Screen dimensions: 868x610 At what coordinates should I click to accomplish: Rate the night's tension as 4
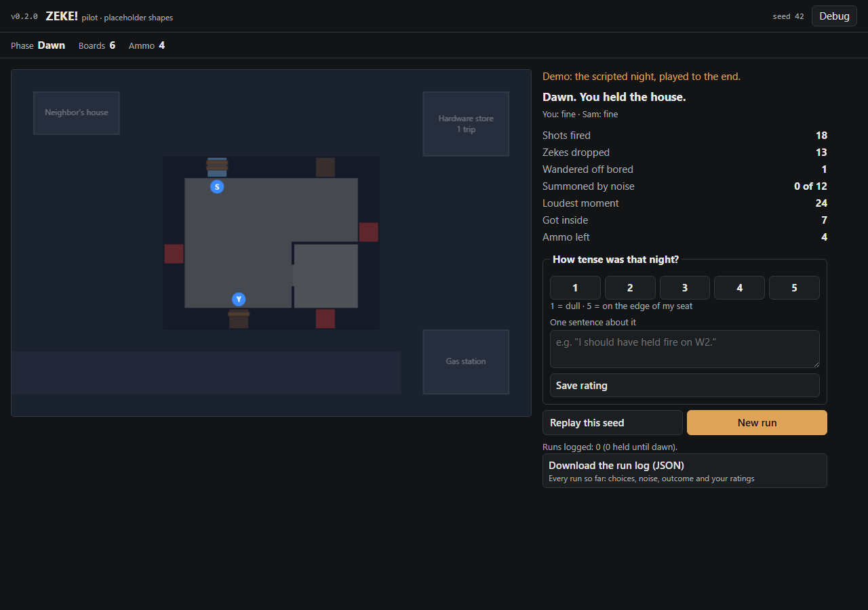click(739, 288)
